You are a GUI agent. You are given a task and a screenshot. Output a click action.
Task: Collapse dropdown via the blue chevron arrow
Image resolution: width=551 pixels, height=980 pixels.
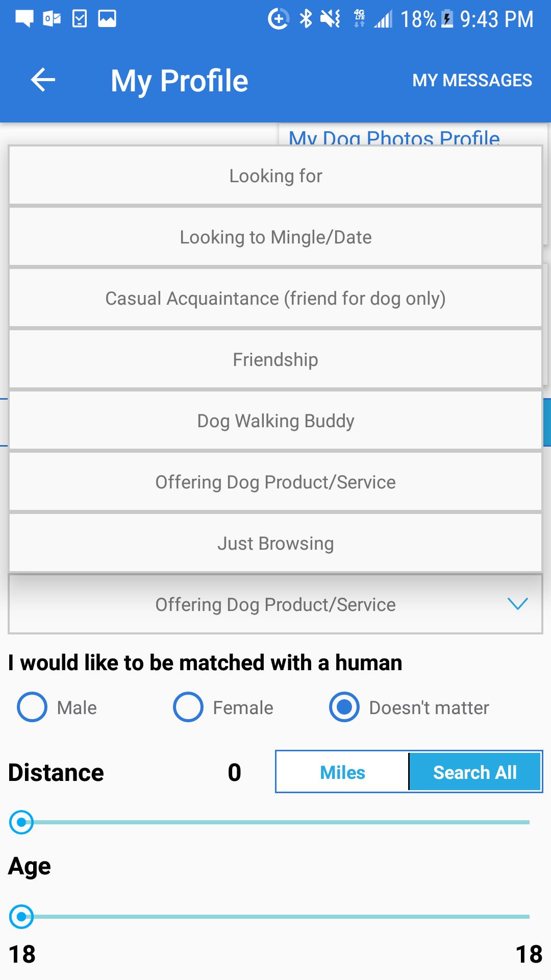coord(517,604)
